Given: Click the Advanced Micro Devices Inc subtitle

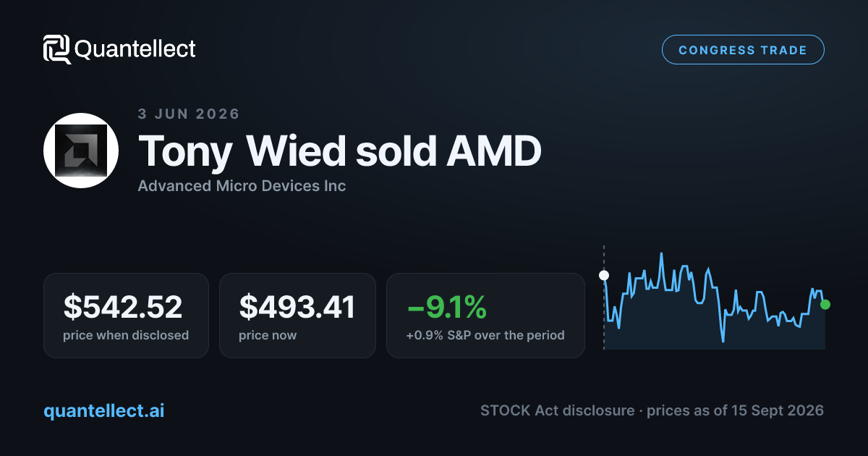Looking at the screenshot, I should click(242, 186).
